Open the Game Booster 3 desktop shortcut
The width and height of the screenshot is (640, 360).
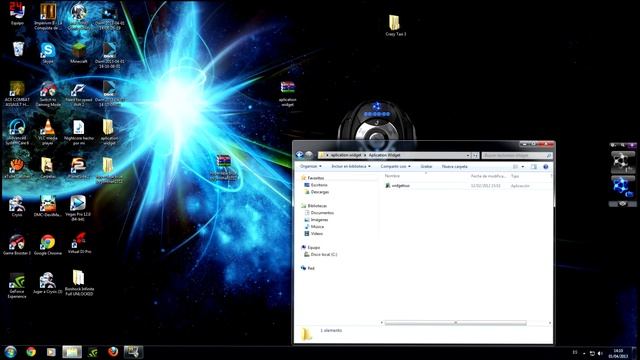pos(17,245)
